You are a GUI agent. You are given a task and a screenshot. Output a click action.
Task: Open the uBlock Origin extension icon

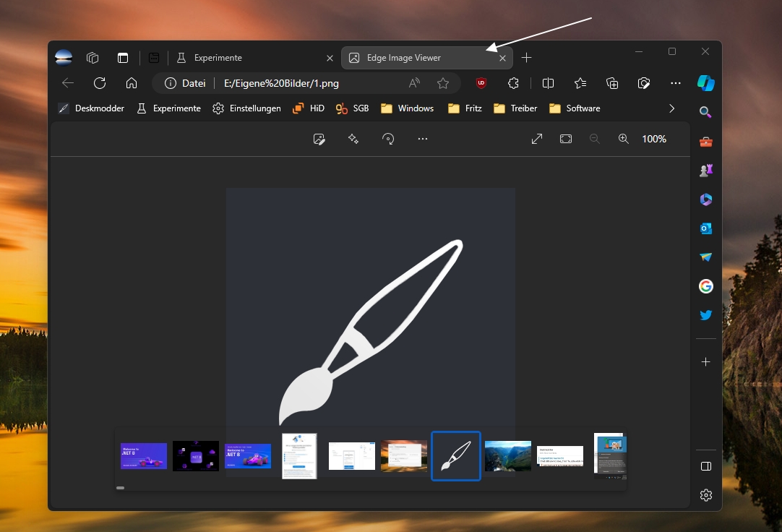[x=481, y=83]
